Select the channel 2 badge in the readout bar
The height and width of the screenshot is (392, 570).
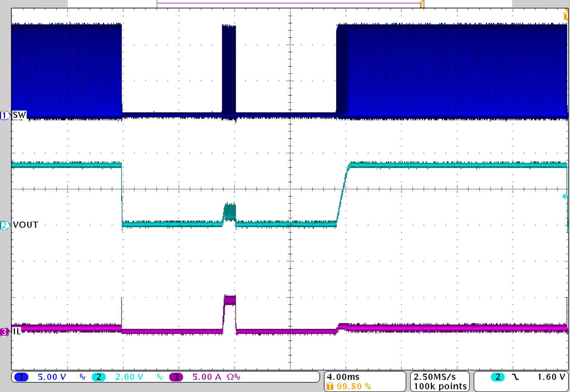(100, 377)
